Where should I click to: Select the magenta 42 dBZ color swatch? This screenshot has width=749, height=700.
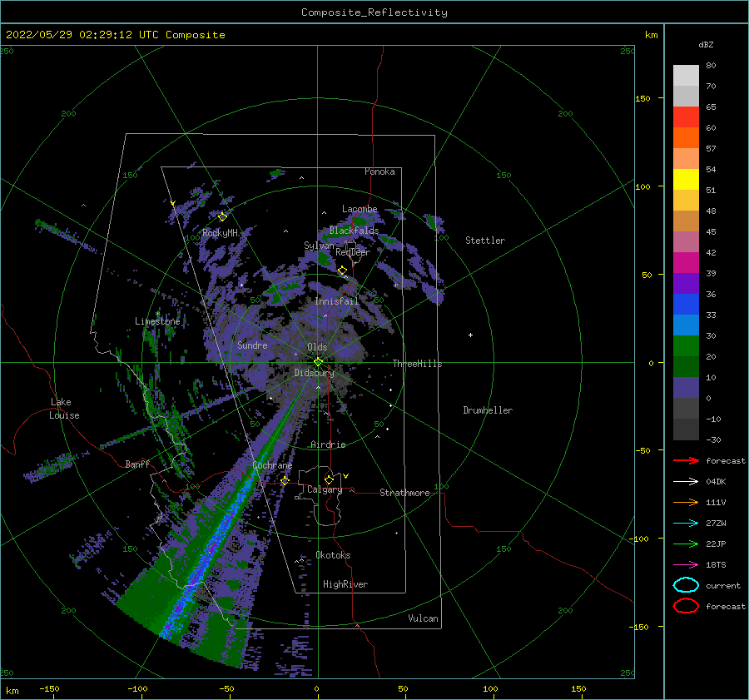pyautogui.click(x=686, y=263)
